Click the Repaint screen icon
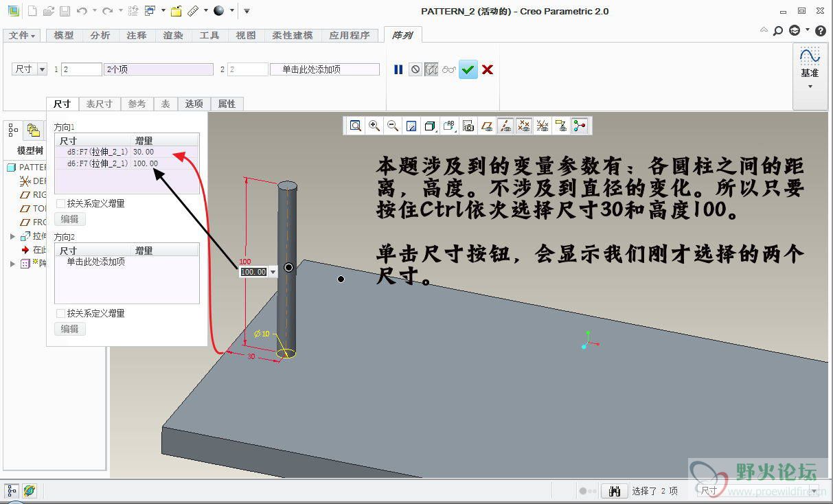Image resolution: width=833 pixels, height=504 pixels. [x=411, y=126]
